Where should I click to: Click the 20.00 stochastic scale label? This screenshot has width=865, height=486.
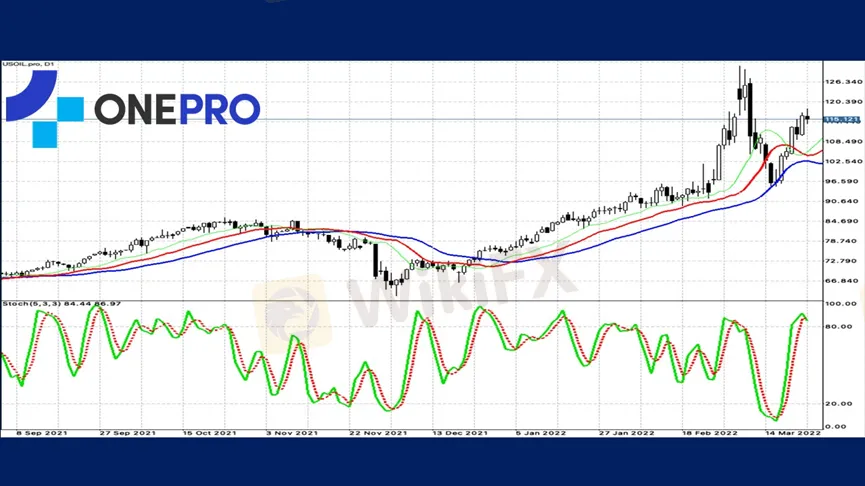tap(839, 404)
